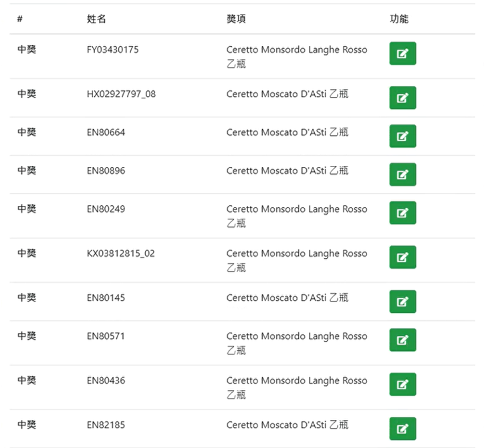Select the prize text for EN80896
The image size is (484, 448).
(x=287, y=171)
